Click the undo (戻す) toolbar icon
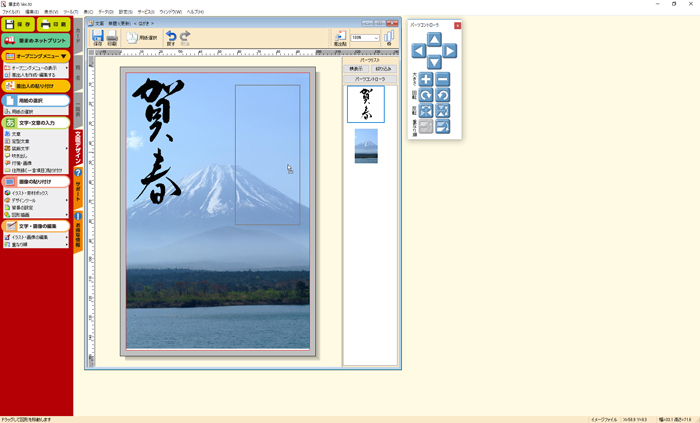 tap(171, 38)
